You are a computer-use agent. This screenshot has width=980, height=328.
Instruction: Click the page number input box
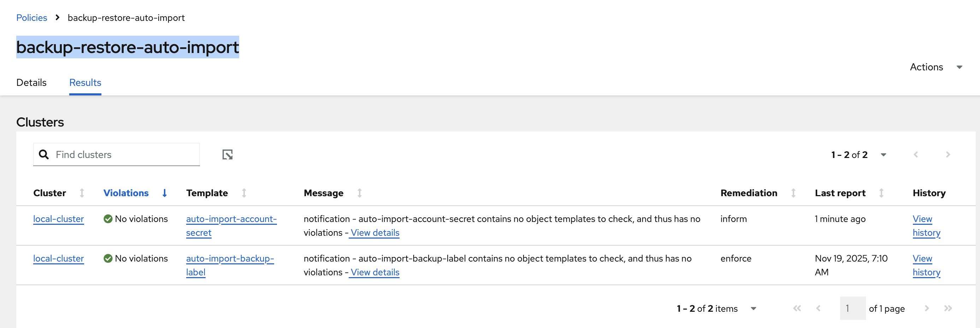pyautogui.click(x=852, y=308)
